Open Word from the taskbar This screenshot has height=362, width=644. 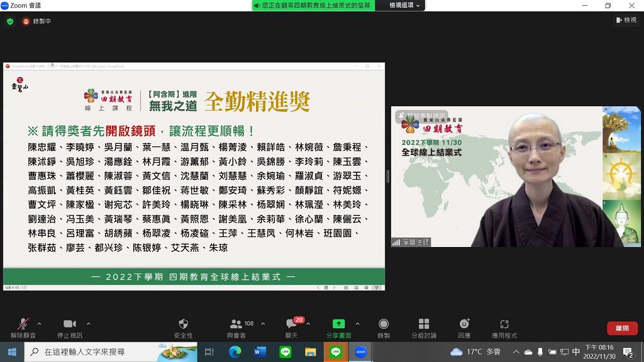tap(260, 352)
